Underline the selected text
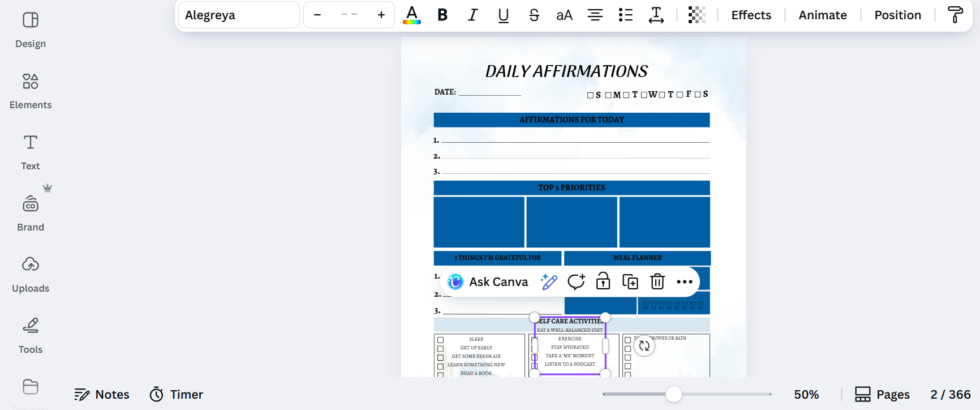 [x=503, y=15]
